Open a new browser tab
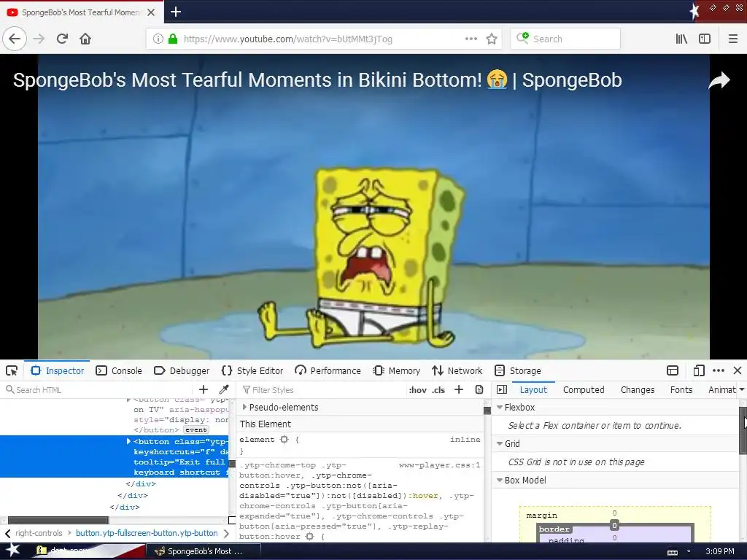 pyautogui.click(x=176, y=12)
